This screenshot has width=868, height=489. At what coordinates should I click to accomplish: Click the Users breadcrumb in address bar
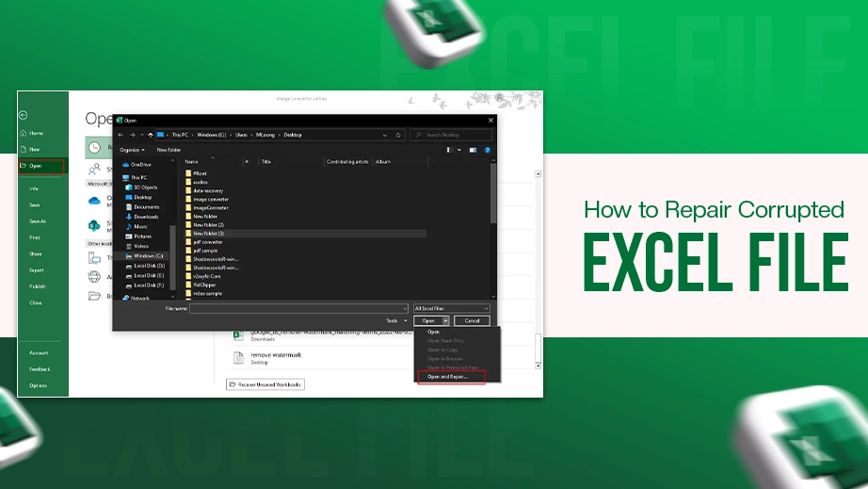241,135
